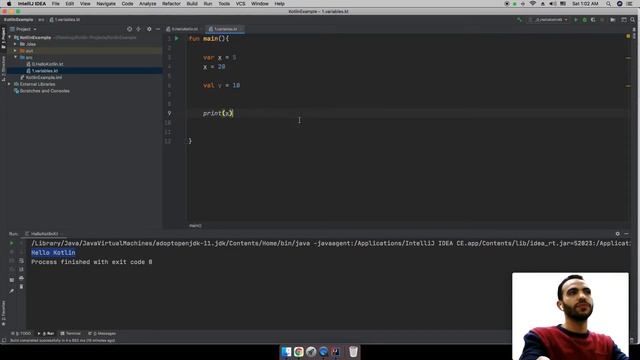Expand External Libraries node
640x360 pixels.
click(x=10, y=84)
